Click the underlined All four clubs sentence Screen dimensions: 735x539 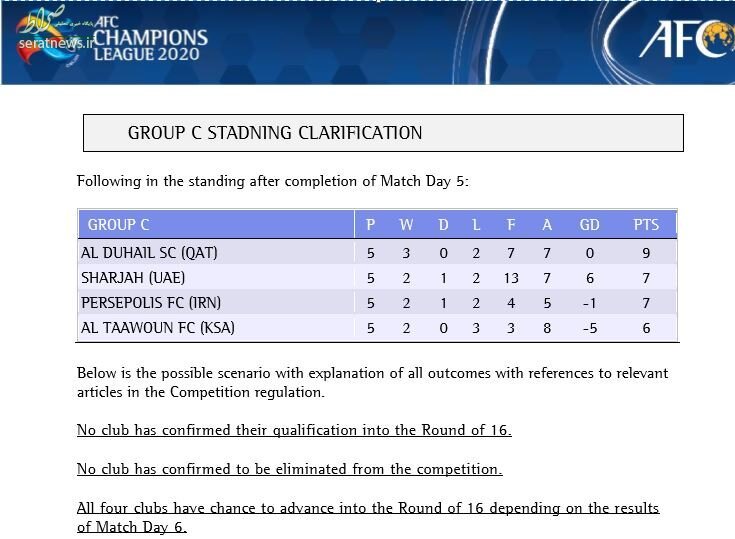368,517
